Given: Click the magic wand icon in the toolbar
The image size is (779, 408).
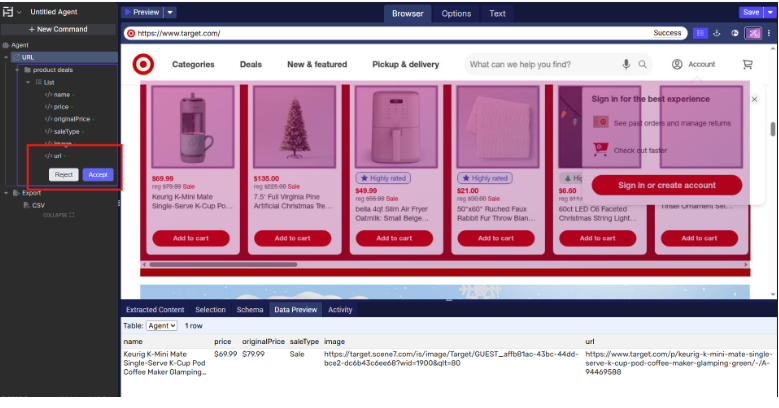Looking at the screenshot, I should [x=751, y=33].
